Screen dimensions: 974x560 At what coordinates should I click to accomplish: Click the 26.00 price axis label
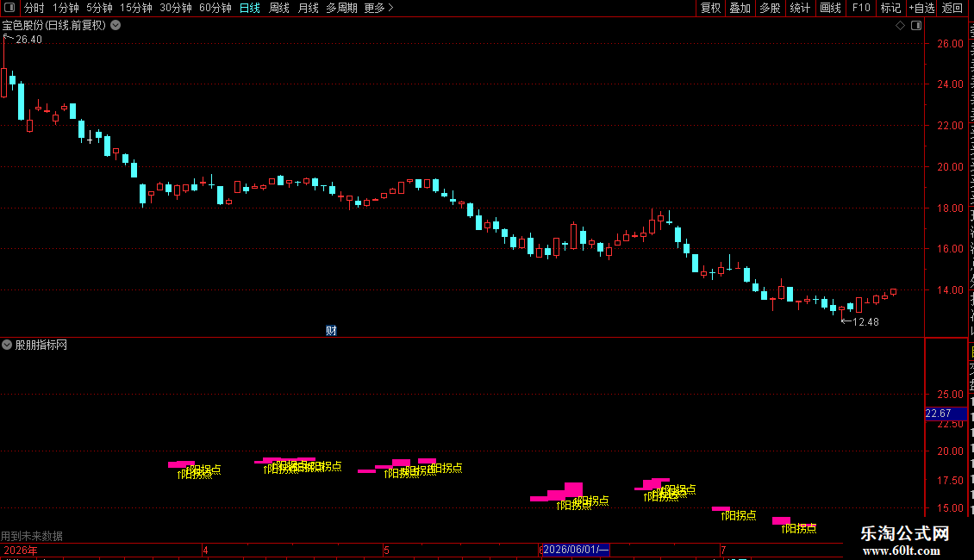(951, 43)
